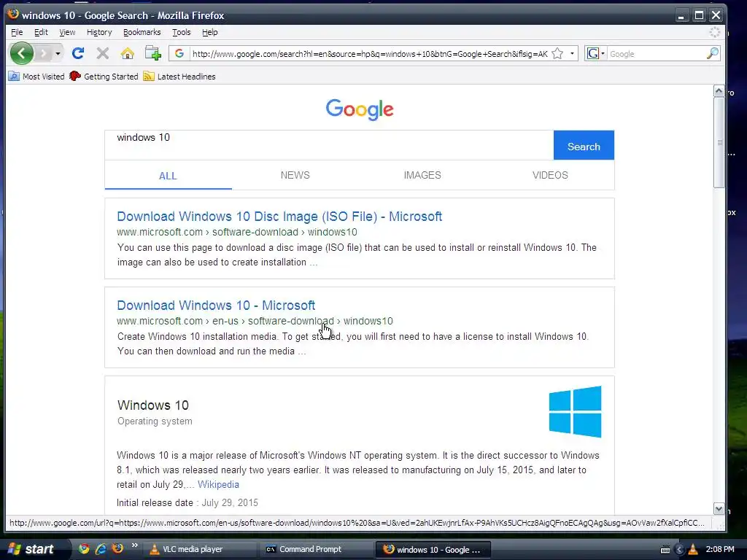Bookmark this page with the star icon

tap(557, 54)
